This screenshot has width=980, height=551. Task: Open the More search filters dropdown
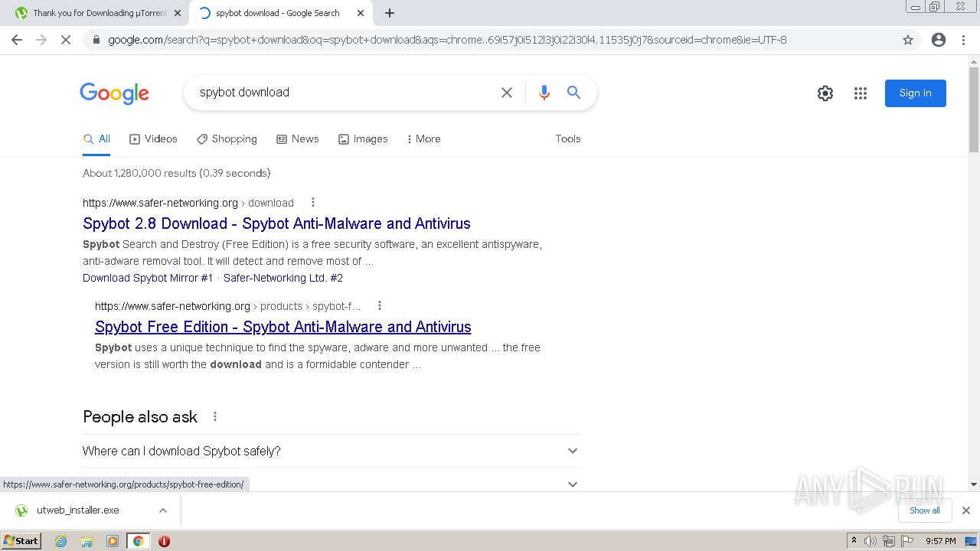[423, 139]
